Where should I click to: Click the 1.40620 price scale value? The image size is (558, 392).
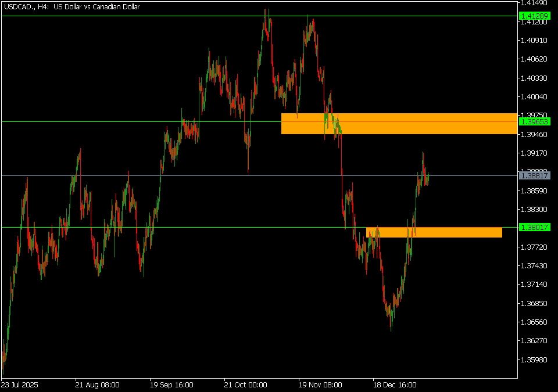pyautogui.click(x=535, y=59)
